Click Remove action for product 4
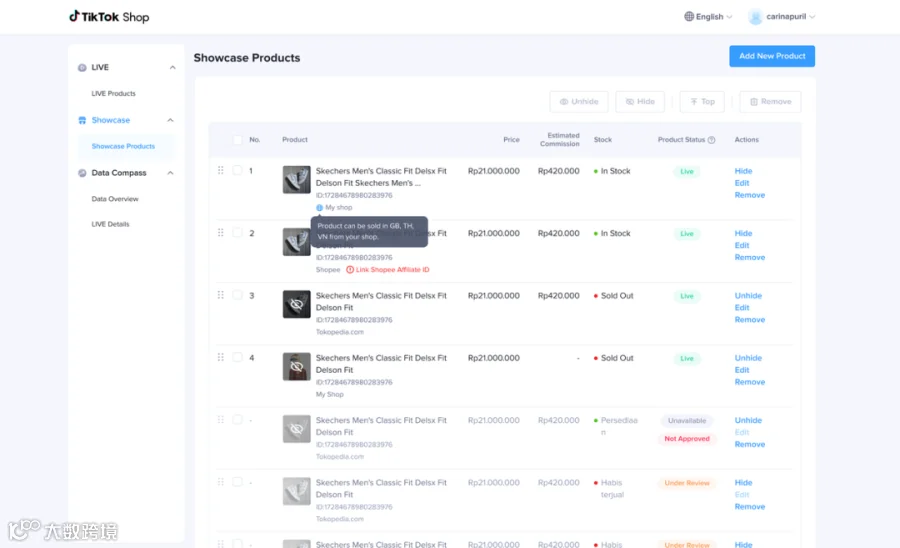The width and height of the screenshot is (900, 548). (750, 382)
